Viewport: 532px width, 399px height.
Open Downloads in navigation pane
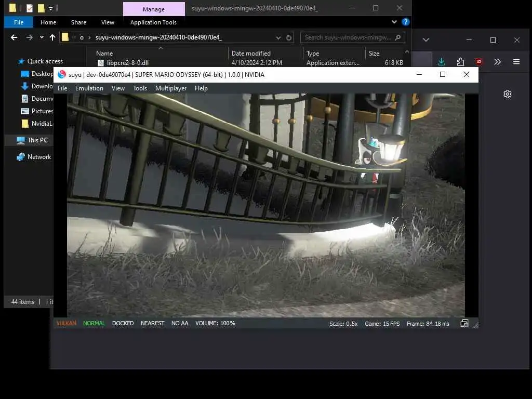click(37, 86)
